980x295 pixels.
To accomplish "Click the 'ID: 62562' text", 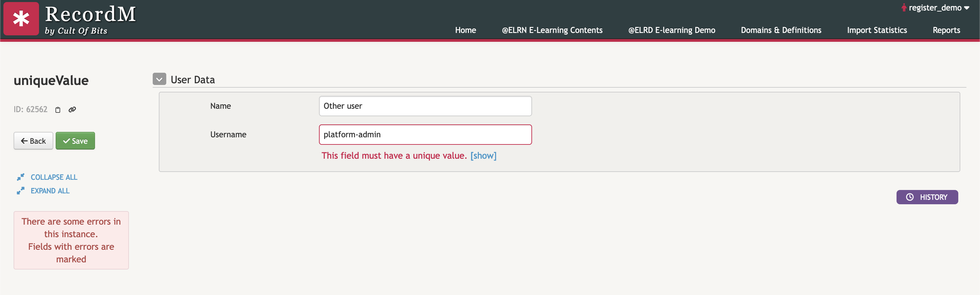I will pyautogui.click(x=31, y=109).
